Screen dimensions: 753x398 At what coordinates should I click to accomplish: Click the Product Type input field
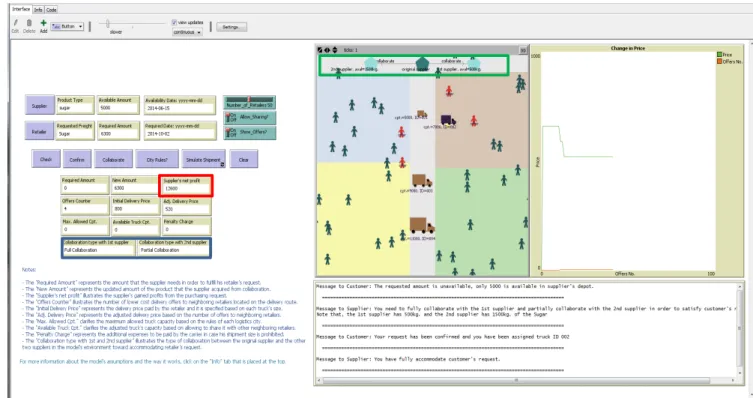(74, 105)
